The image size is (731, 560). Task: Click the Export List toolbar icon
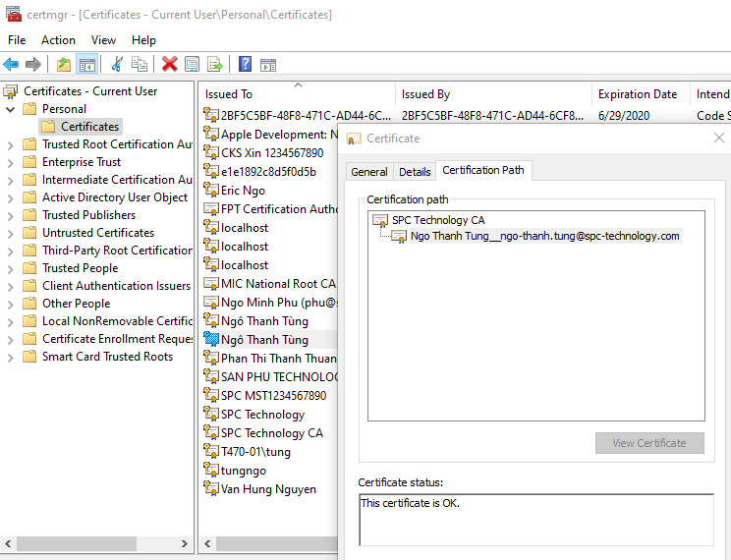[x=214, y=65]
